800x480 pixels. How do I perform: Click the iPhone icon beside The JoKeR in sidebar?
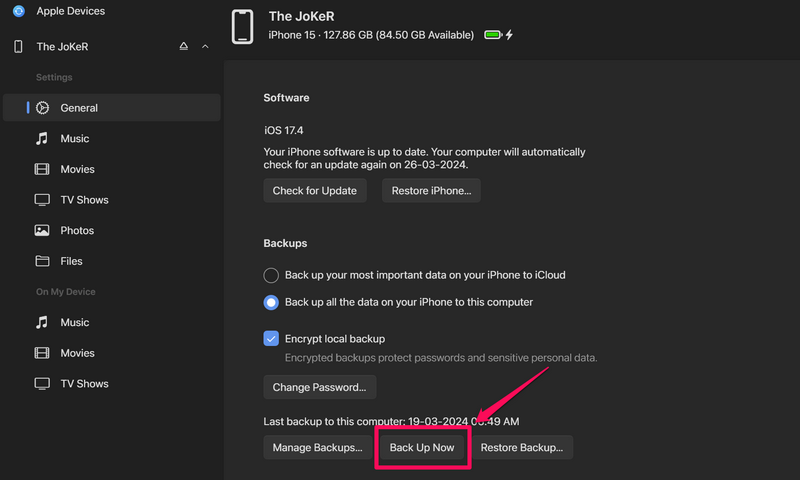(18, 47)
